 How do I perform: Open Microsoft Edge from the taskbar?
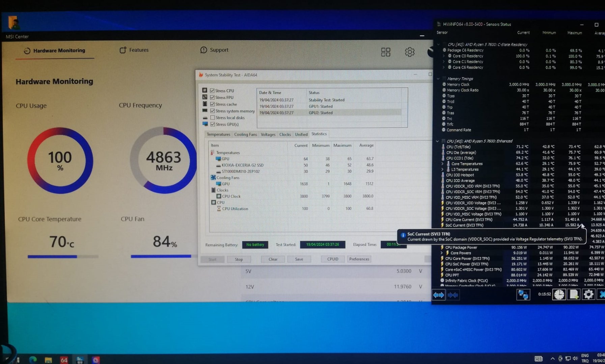tap(33, 360)
